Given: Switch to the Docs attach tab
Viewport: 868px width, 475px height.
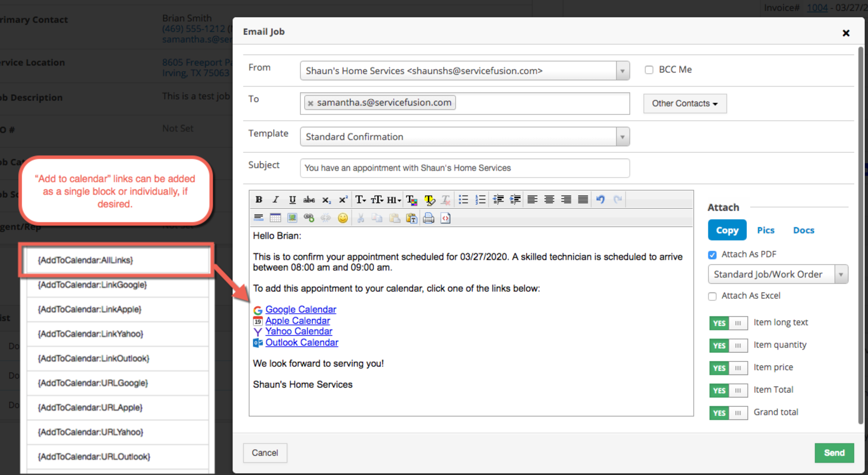Looking at the screenshot, I should point(803,230).
